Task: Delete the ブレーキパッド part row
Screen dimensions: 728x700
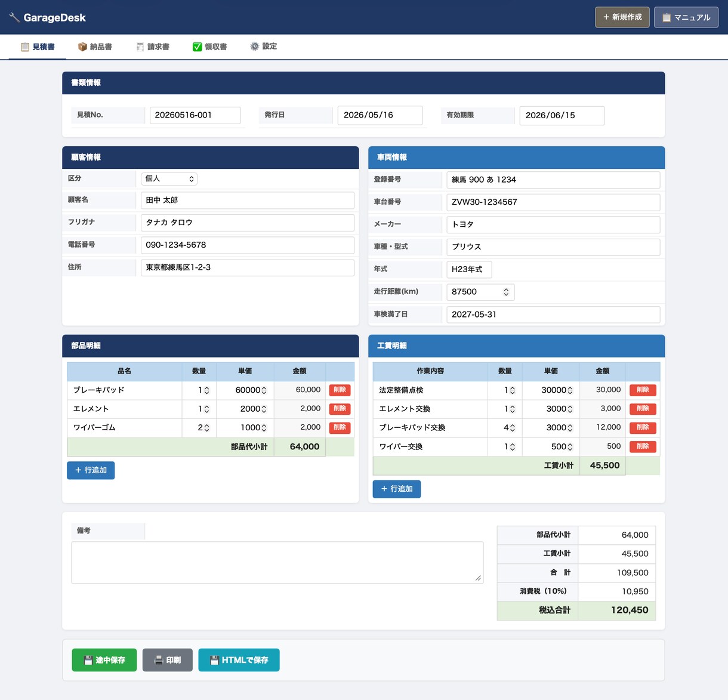Action: (340, 390)
